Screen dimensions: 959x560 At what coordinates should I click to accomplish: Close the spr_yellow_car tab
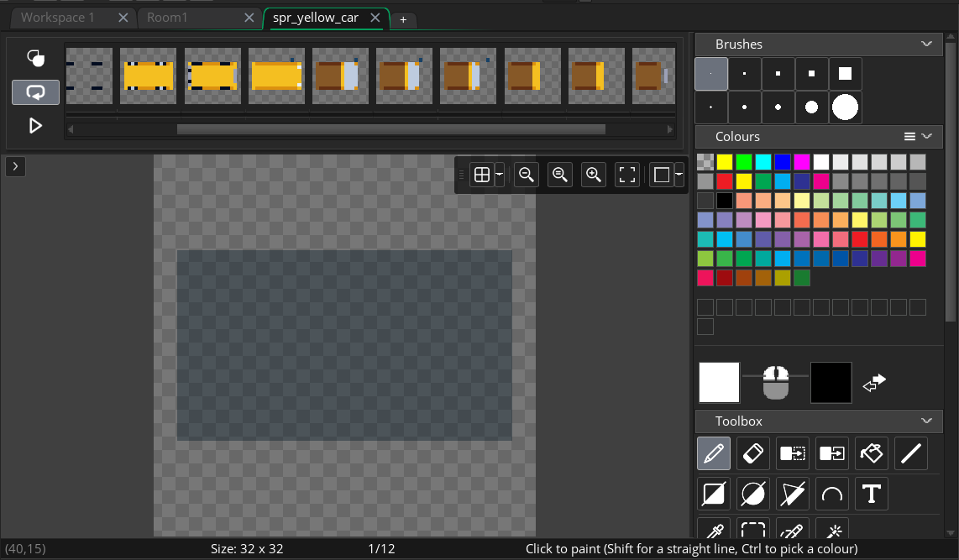click(375, 18)
